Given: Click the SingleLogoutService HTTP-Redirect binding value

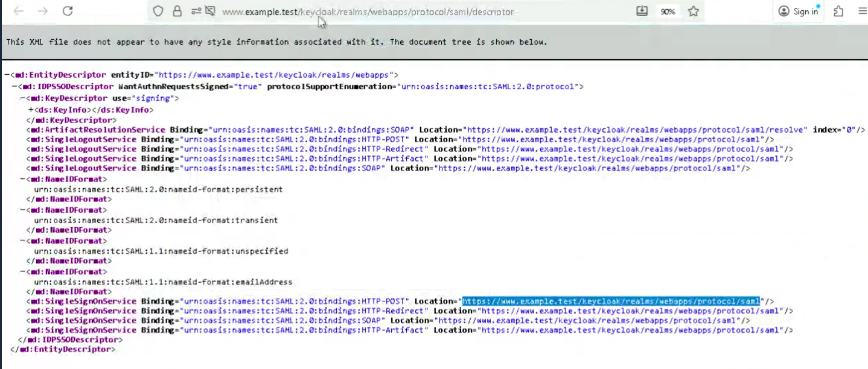Looking at the screenshot, I should coord(304,149).
